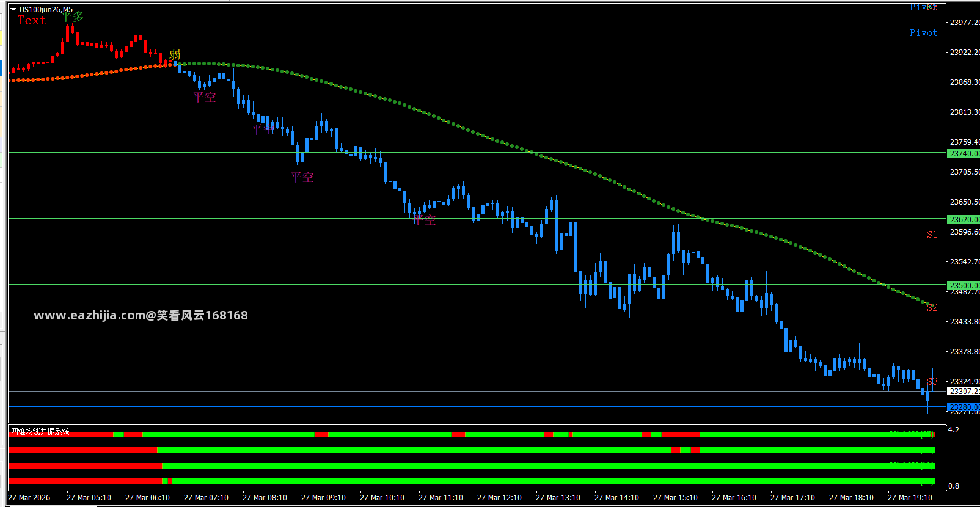The height and width of the screenshot is (507, 980).
Task: Click the 23542.70 price scale value
Action: (965, 261)
